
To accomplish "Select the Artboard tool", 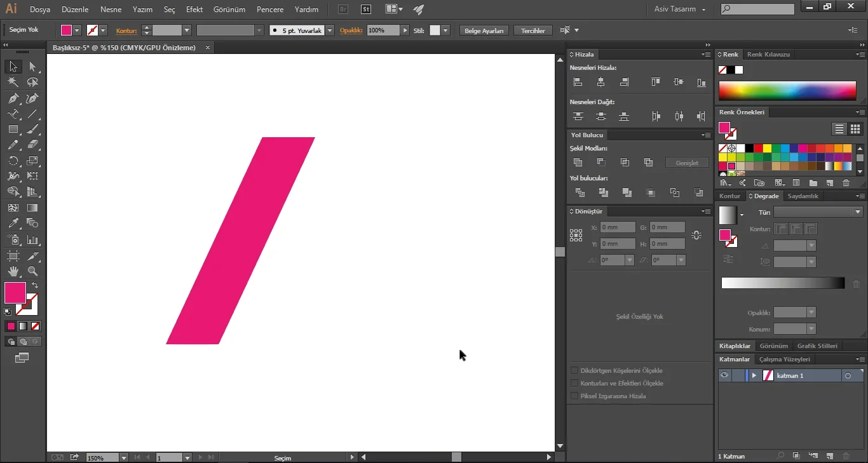I will [13, 256].
